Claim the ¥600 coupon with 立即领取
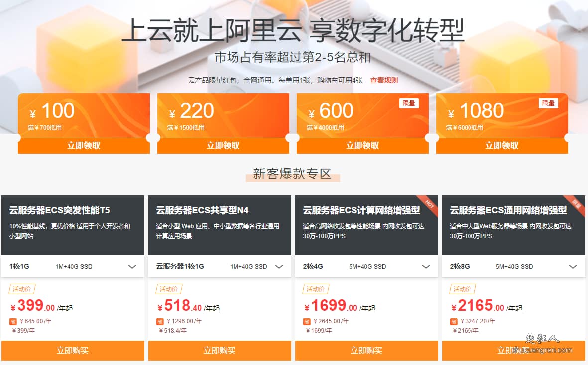Screen dimensions: 588x365 coord(362,146)
